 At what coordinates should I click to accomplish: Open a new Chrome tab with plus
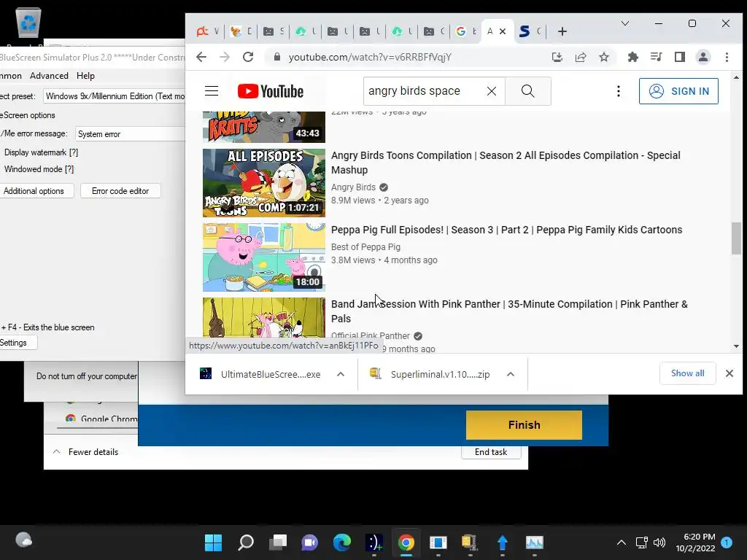click(562, 31)
